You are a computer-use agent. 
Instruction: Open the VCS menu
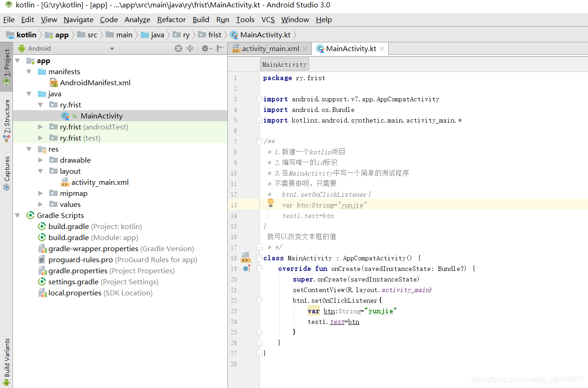pos(268,19)
